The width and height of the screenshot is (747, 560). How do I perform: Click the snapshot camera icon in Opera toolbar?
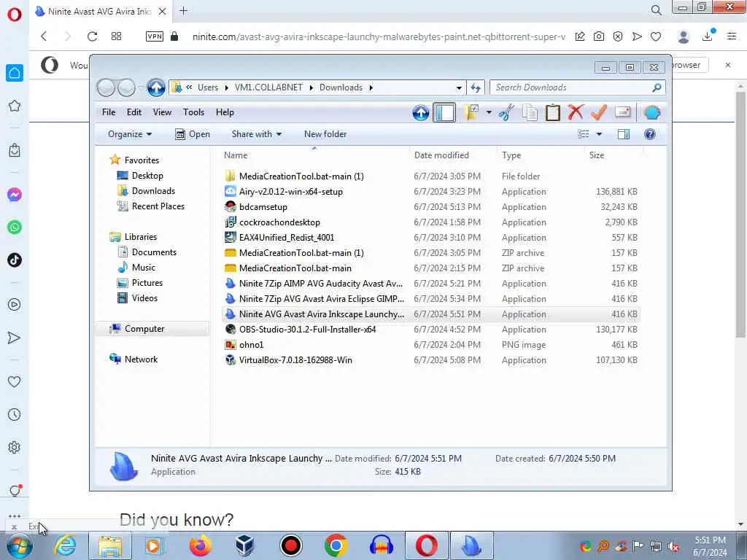599,36
